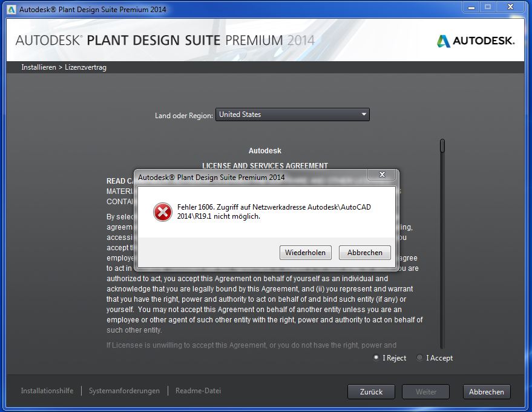Open the Installationshilfe link

point(47,391)
